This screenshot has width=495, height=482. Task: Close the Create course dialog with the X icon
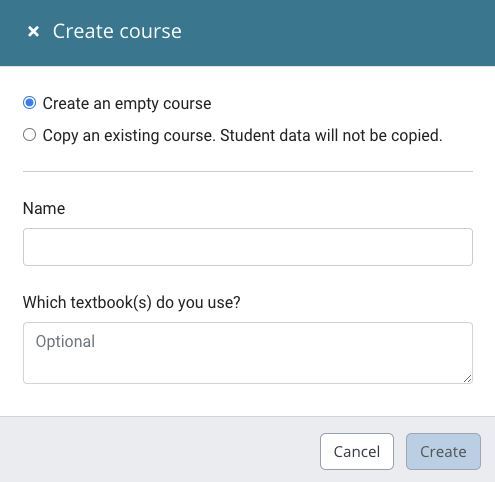pyautogui.click(x=33, y=32)
